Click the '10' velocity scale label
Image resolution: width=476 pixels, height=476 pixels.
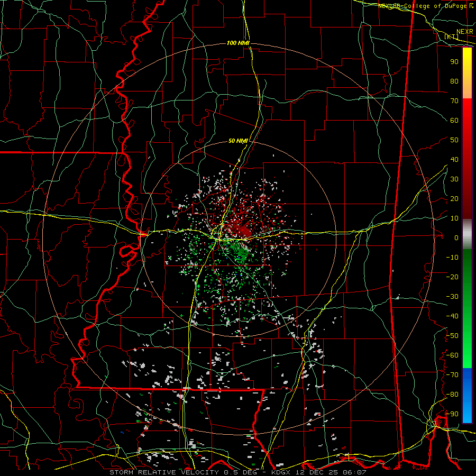454,218
